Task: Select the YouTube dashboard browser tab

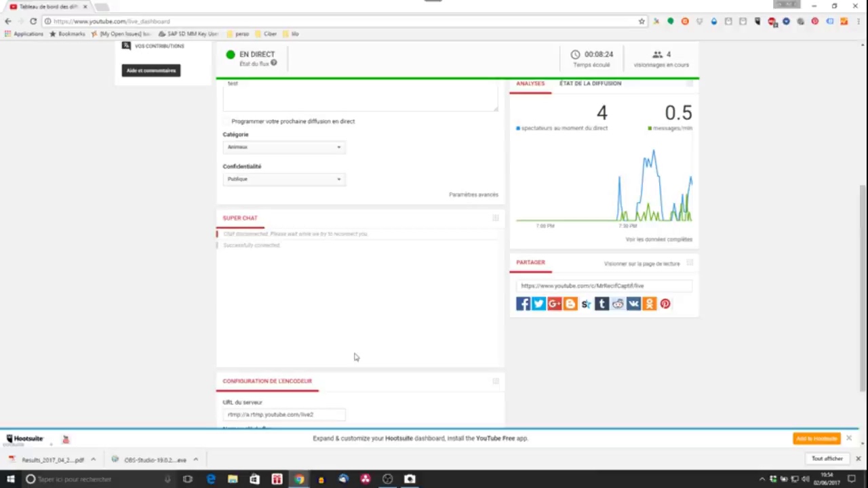Action: point(47,7)
